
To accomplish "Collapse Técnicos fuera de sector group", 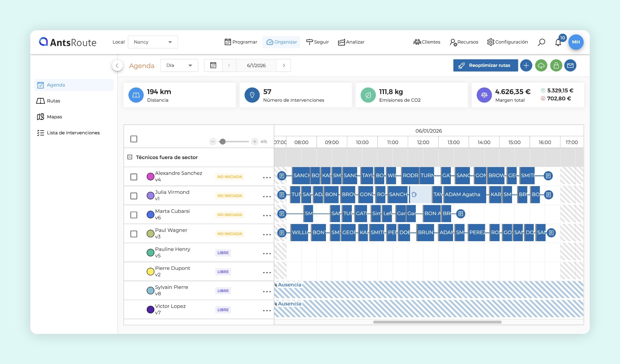I will [x=130, y=157].
